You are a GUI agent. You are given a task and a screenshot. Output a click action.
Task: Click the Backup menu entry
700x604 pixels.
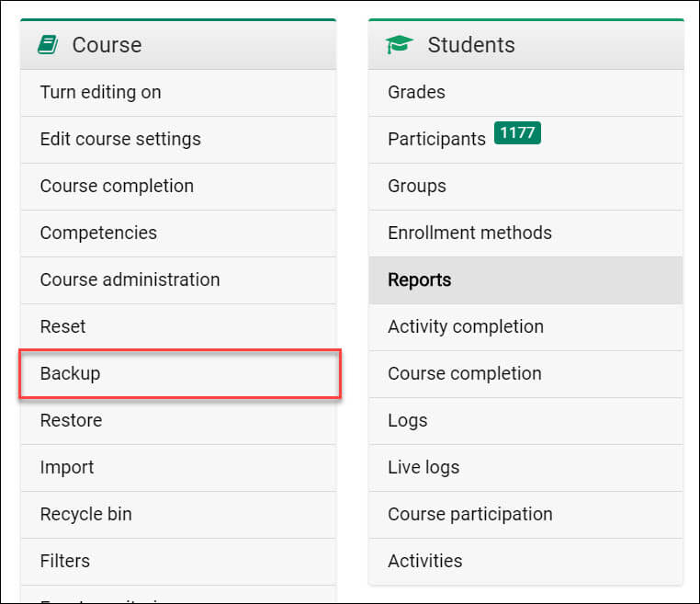[x=180, y=373]
